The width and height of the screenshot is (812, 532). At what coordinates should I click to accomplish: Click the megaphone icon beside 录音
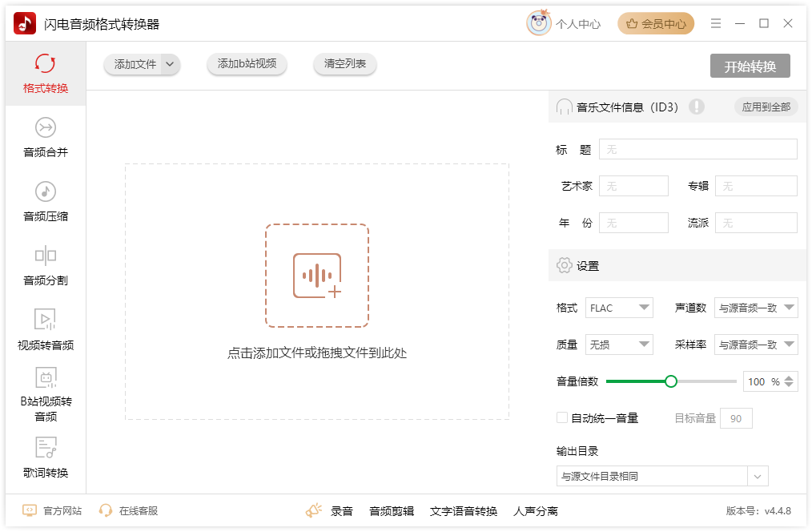(313, 510)
